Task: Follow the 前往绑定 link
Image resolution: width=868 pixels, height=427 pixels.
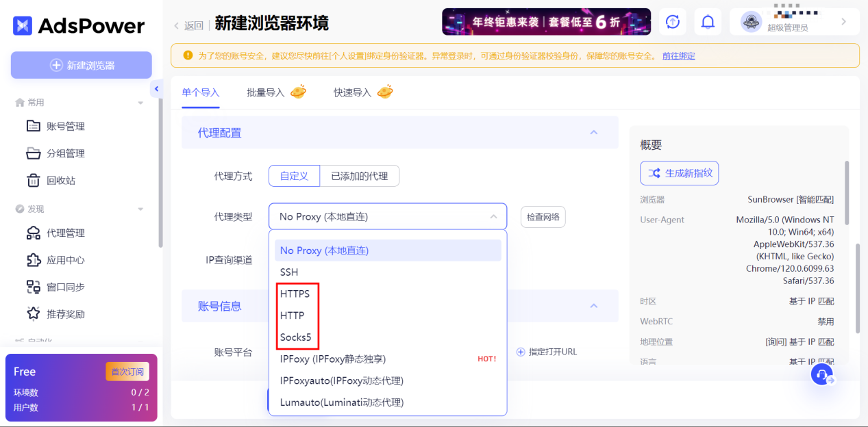Action: coord(678,56)
